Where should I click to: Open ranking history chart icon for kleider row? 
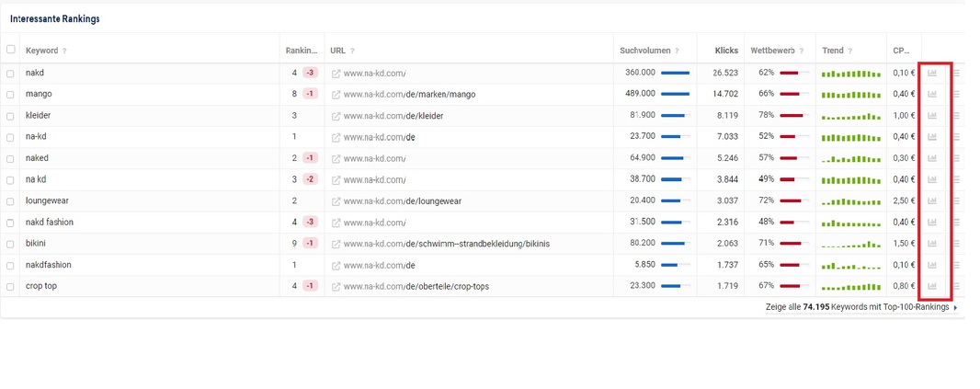(932, 116)
